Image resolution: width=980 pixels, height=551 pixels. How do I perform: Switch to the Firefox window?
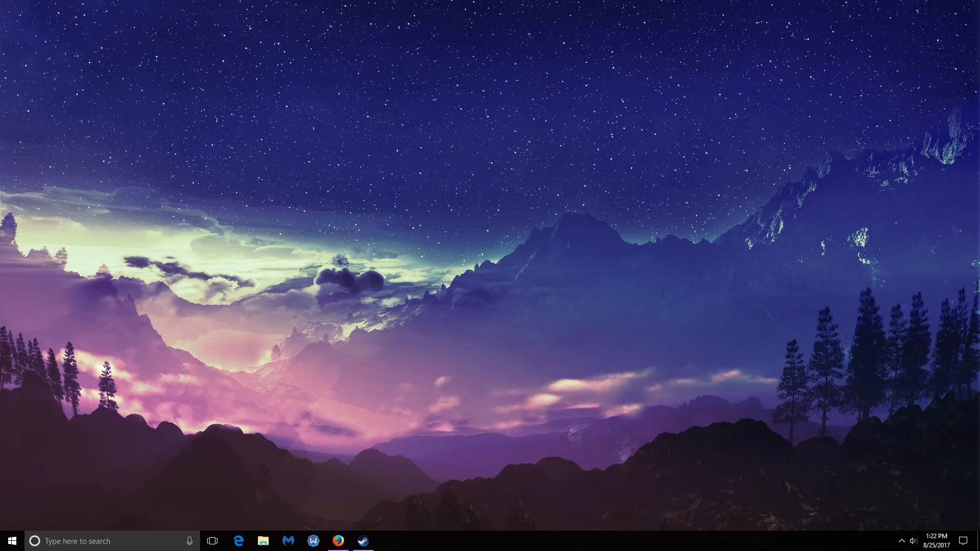pos(338,541)
